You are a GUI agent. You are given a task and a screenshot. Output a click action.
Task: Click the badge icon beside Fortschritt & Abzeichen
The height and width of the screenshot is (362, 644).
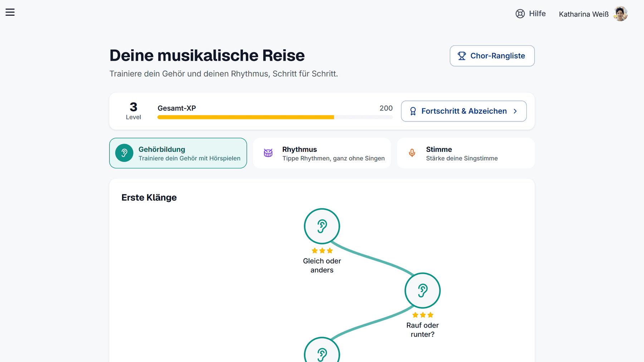pos(413,111)
